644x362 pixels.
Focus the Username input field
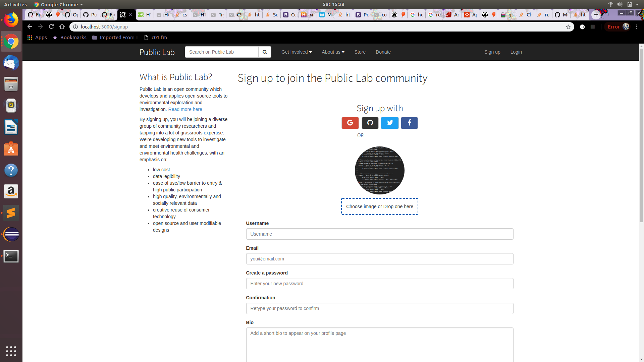pyautogui.click(x=379, y=234)
